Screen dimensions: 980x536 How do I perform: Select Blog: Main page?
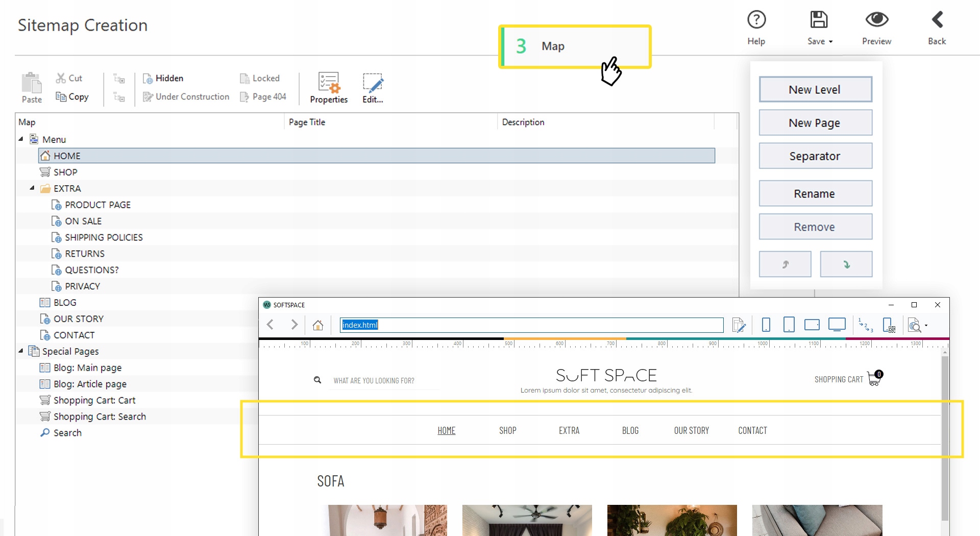coord(81,368)
